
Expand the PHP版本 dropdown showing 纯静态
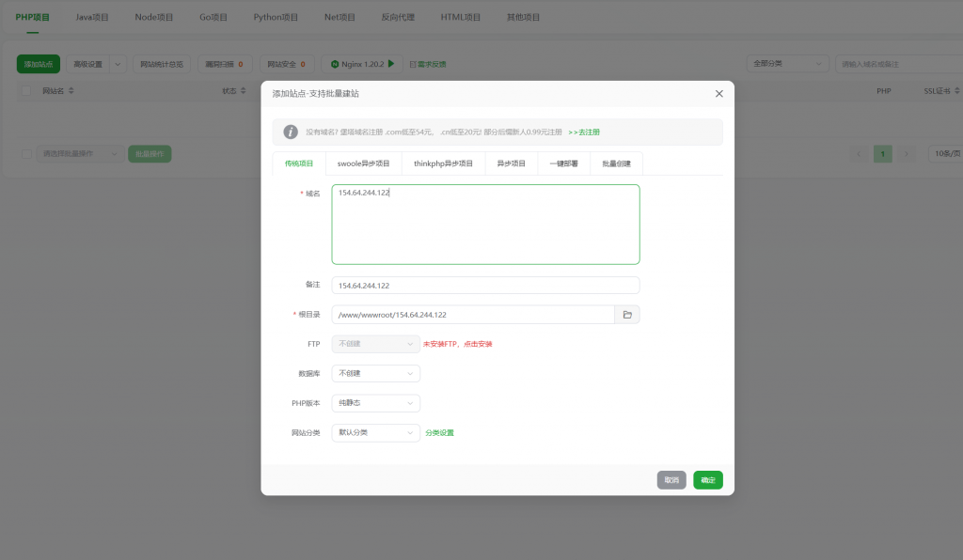(375, 403)
